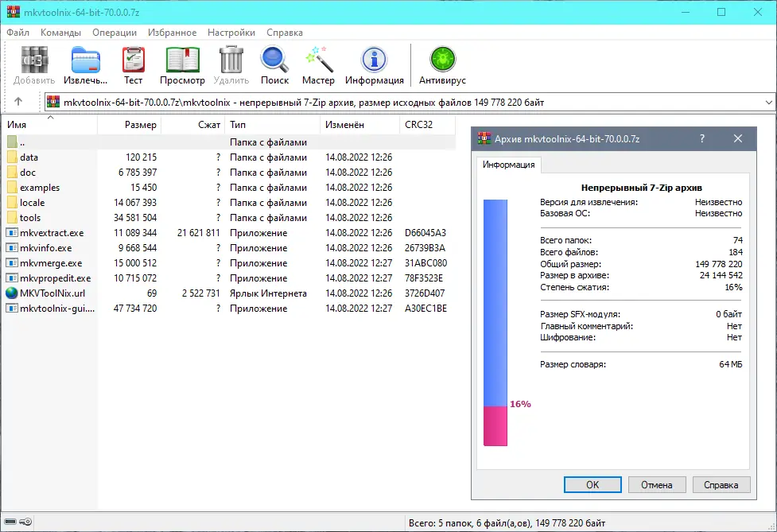This screenshot has height=532, width=777.
Task: Click the Ярлык Интернета type cell
Action: click(268, 293)
